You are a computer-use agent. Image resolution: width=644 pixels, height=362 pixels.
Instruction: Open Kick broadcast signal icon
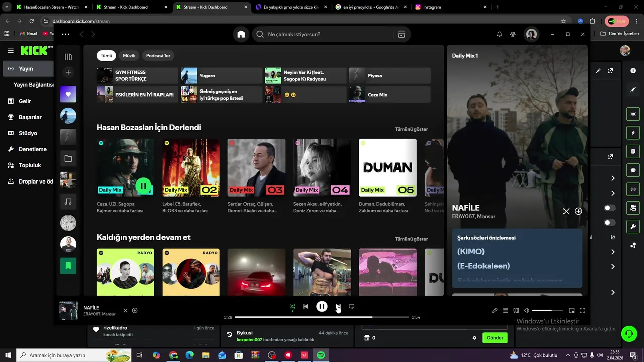633,189
